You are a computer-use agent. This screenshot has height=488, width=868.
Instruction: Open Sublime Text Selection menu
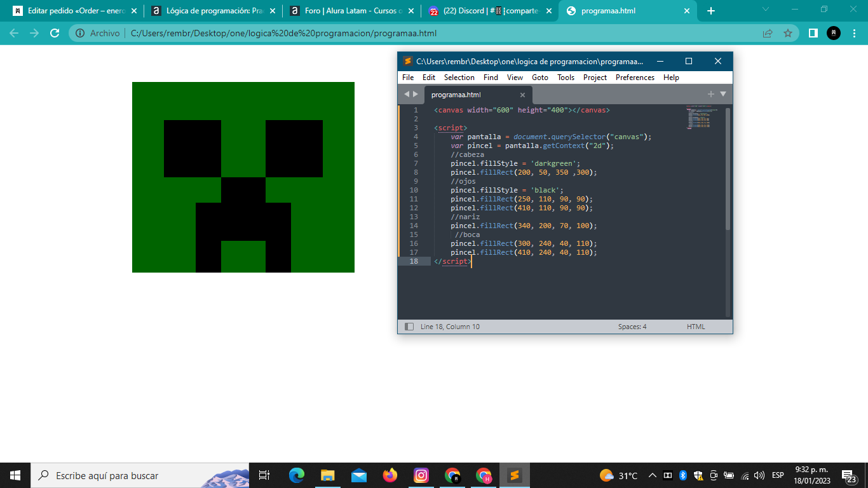(x=459, y=78)
